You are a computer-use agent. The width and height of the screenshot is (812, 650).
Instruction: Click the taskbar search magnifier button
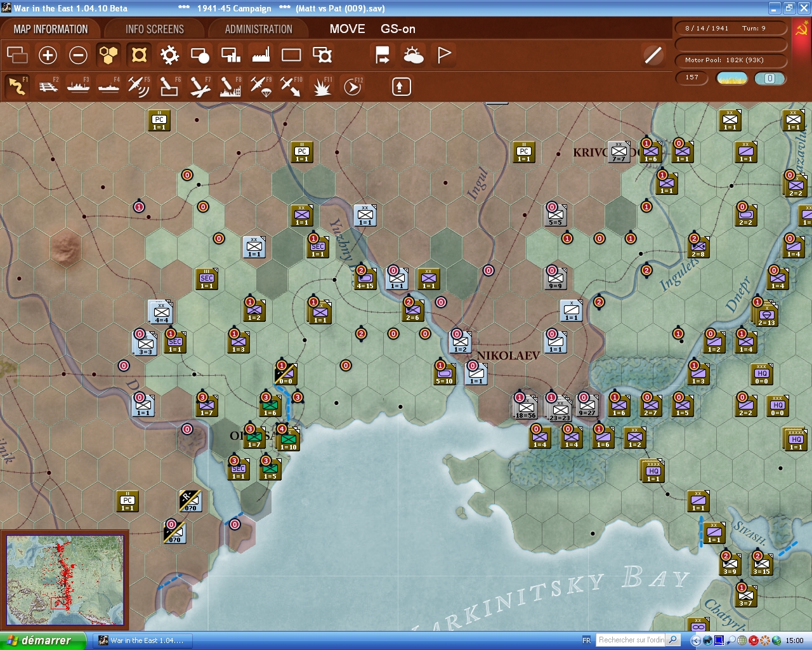click(674, 640)
